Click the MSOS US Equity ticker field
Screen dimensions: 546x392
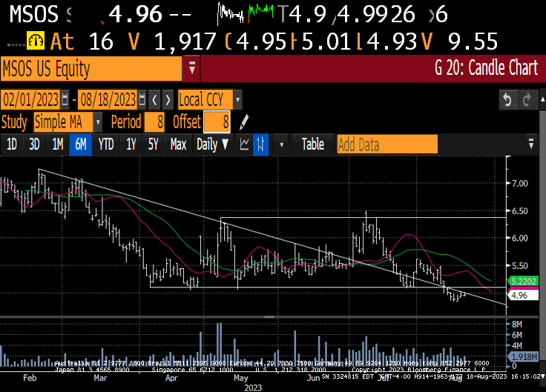[91, 68]
